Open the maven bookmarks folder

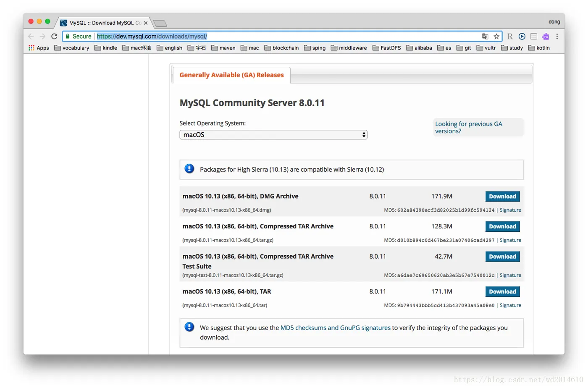click(223, 48)
